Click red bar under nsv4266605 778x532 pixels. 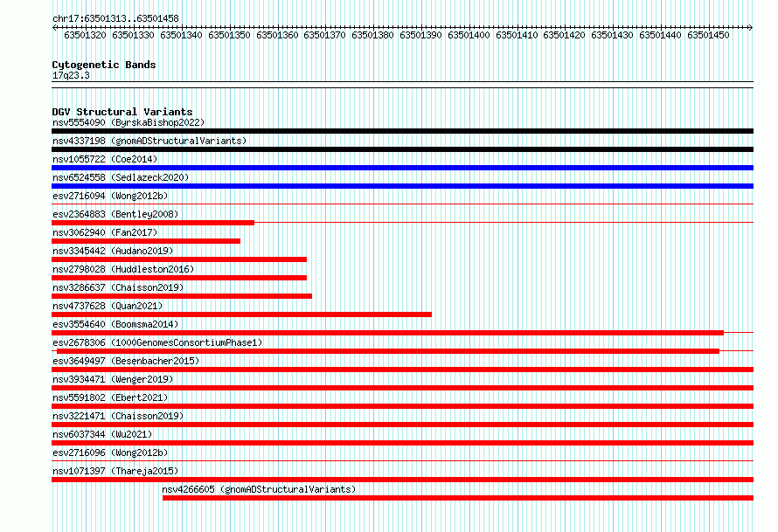coord(458,498)
